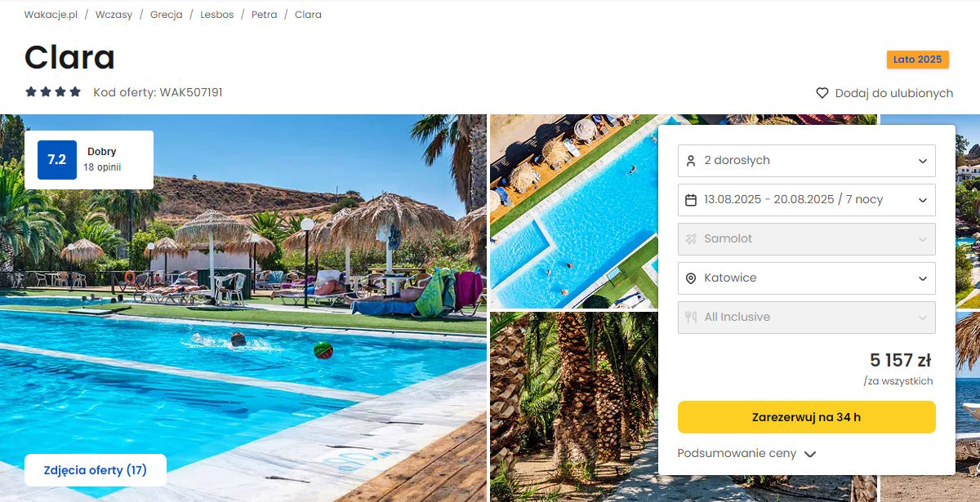Click the heart icon for favorites

[822, 93]
